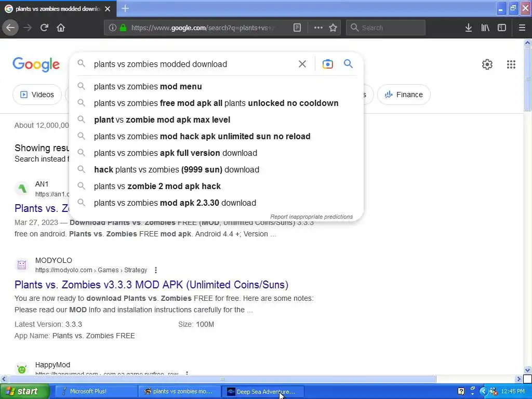Click the vertical scrollbar up arrow
532x399 pixels.
point(527,43)
